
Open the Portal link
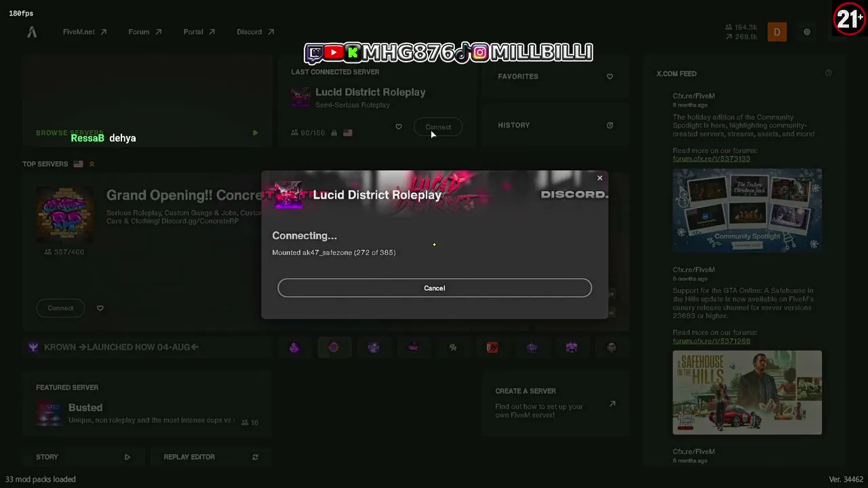199,32
